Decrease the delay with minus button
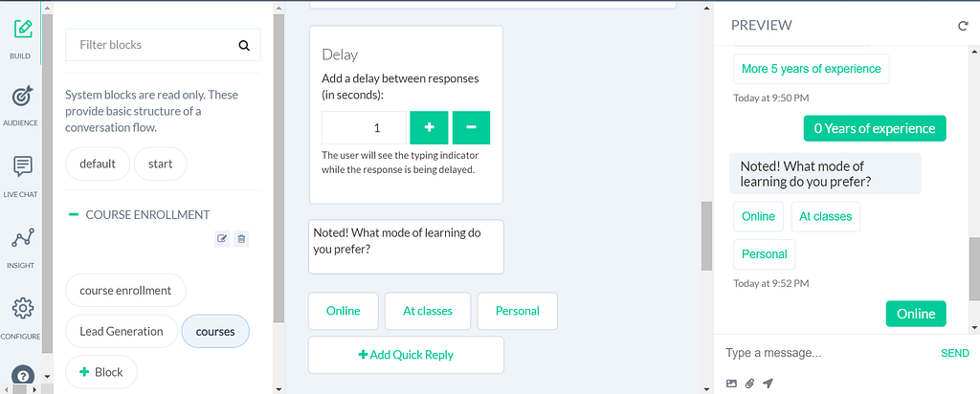Screen dimensions: 980x394 (x=471, y=127)
